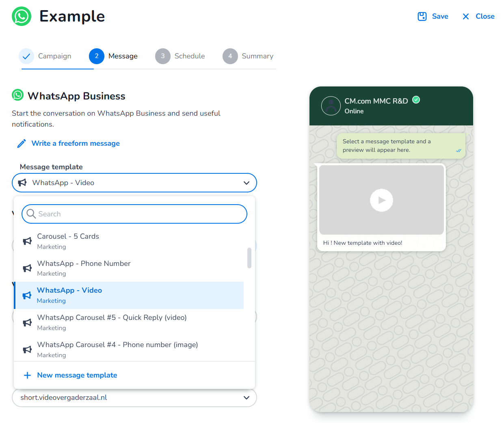Click the verified badge beside CM.com MMC R&D
Image resolution: width=504 pixels, height=423 pixels.
(416, 100)
